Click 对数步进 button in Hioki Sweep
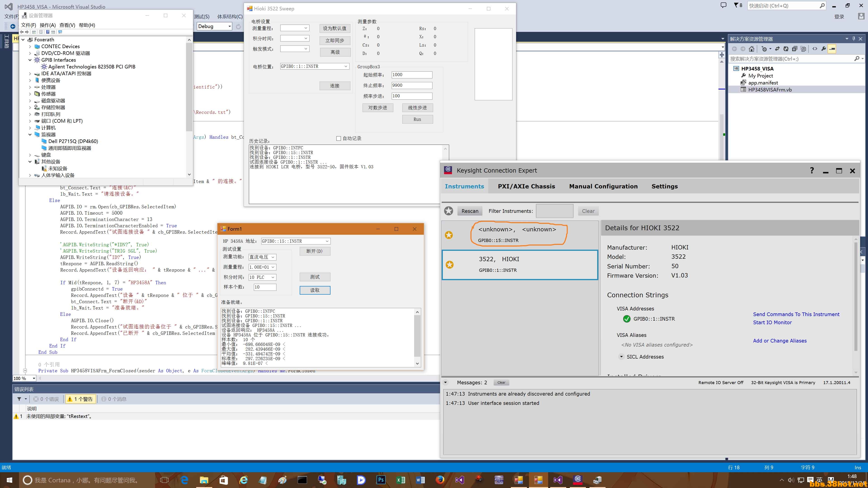 (x=377, y=108)
